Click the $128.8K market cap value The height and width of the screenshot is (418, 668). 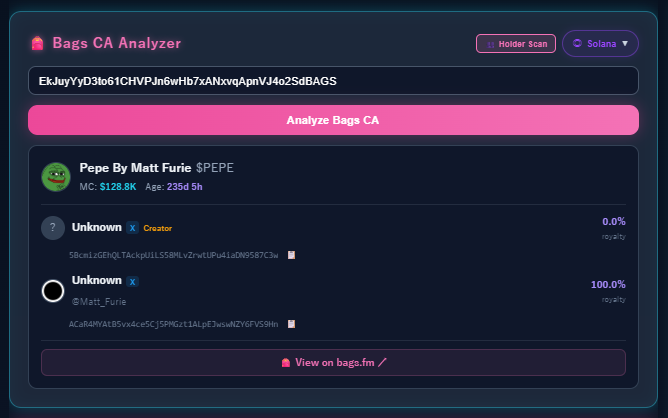[118, 187]
